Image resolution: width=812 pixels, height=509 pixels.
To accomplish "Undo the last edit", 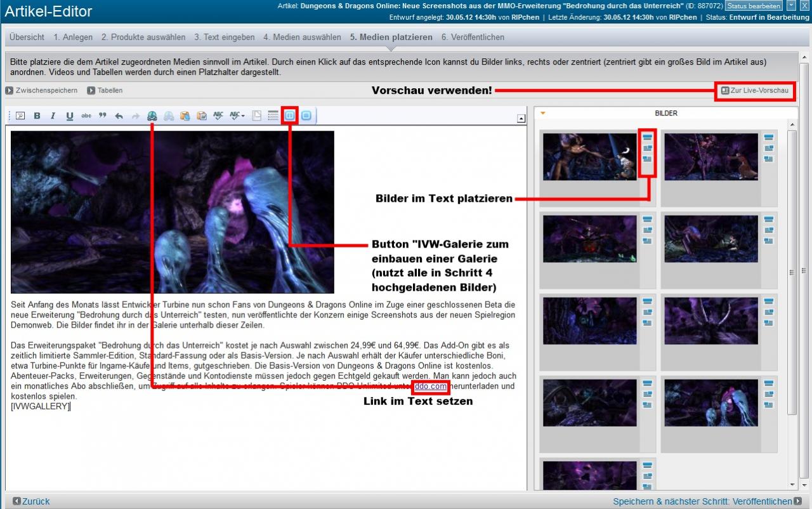I will [x=119, y=116].
